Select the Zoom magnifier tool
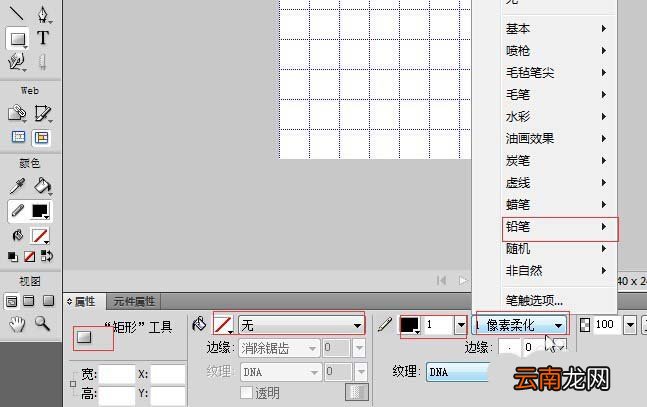Viewport: 647px width, 407px height. pyautogui.click(x=42, y=324)
